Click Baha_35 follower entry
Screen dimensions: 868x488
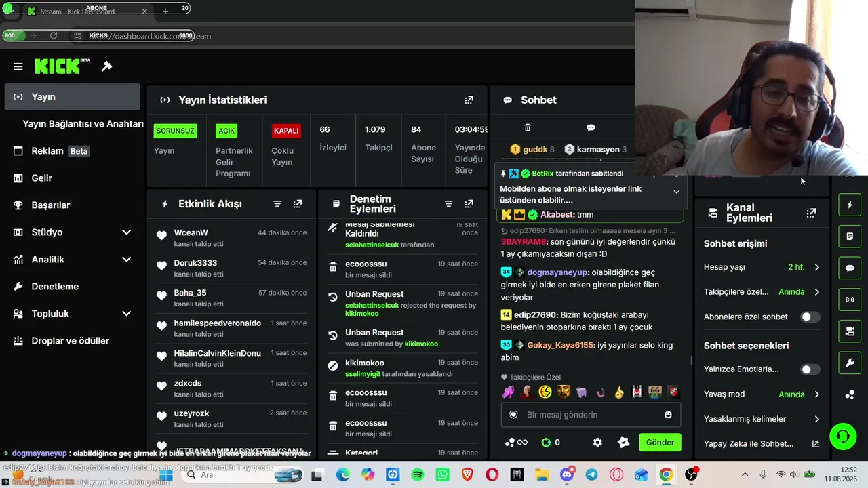pyautogui.click(x=231, y=298)
